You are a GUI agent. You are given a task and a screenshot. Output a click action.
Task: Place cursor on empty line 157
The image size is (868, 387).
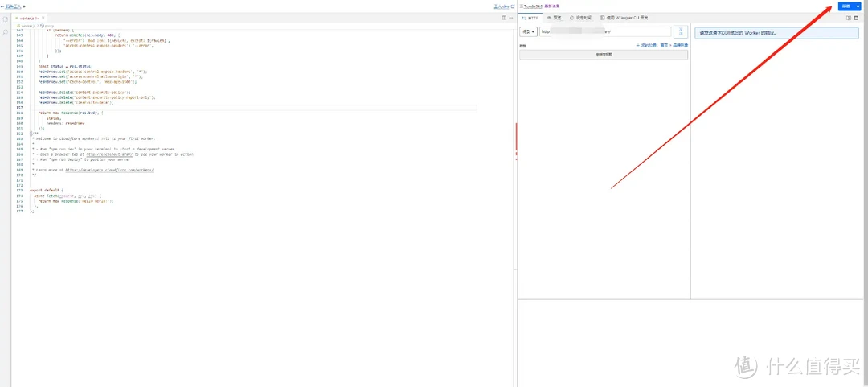coord(255,108)
